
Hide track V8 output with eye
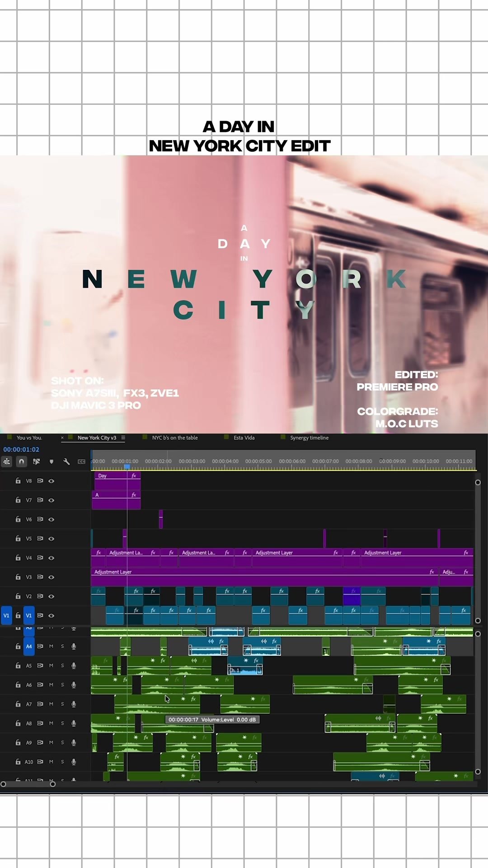52,481
